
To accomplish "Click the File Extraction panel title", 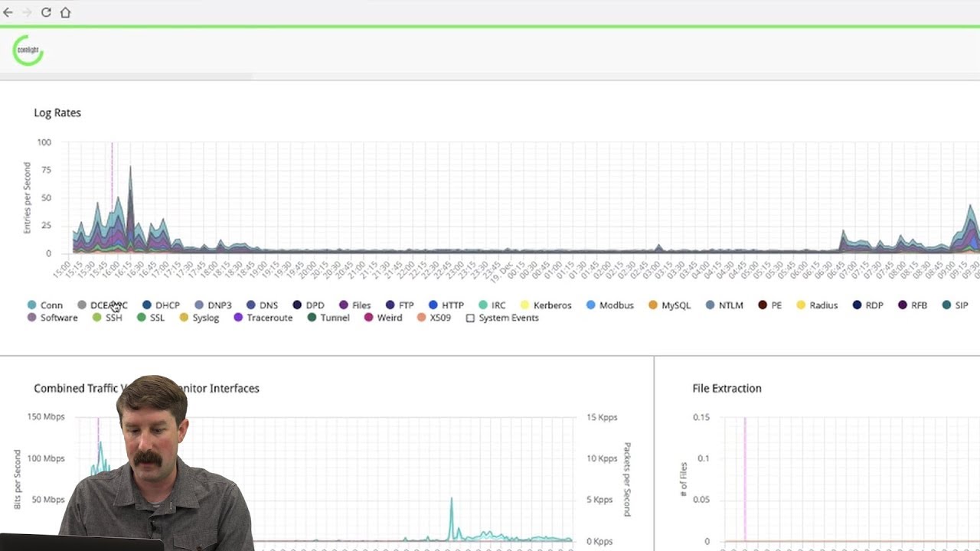I will coord(727,388).
